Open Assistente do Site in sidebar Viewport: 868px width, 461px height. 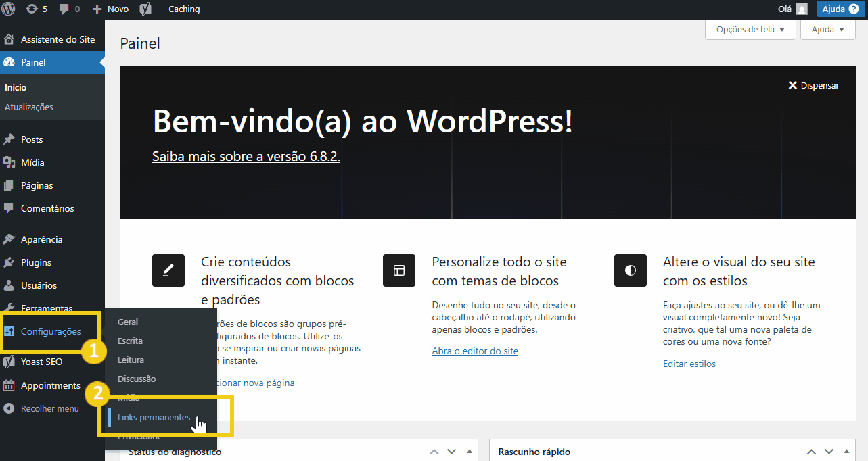(52, 39)
